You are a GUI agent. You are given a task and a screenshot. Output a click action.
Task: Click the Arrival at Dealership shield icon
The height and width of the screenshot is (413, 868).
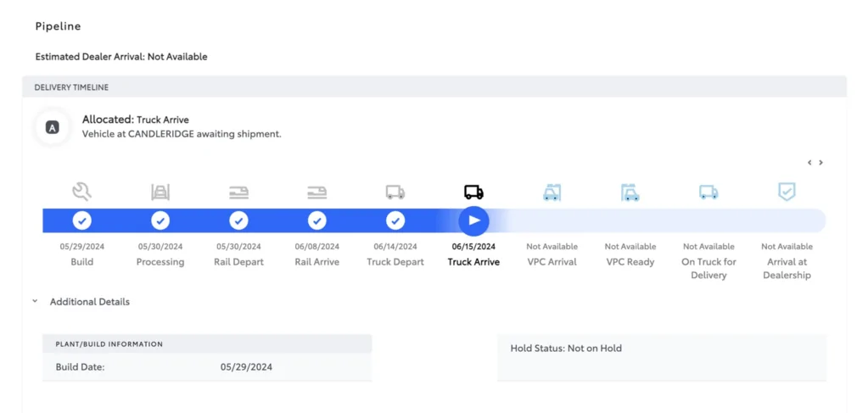click(787, 192)
